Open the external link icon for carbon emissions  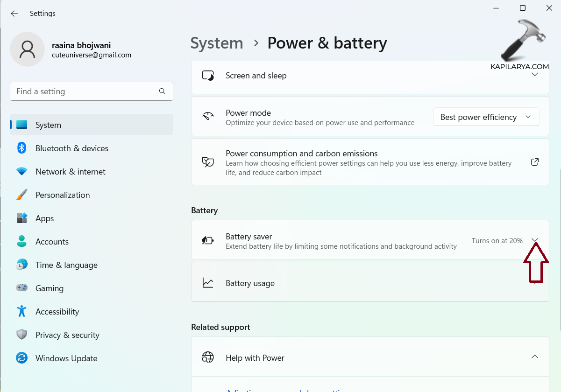(x=535, y=162)
